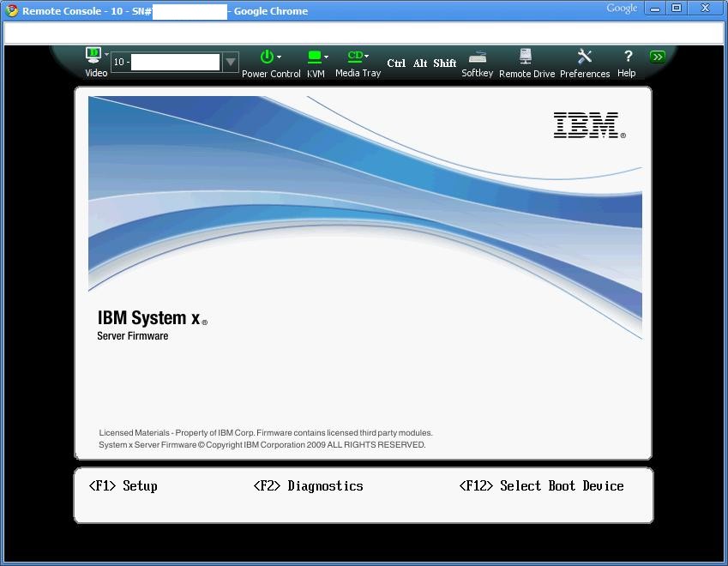Open the Video monitor icon menu
Viewport: 728px width, 566px height.
[x=93, y=56]
